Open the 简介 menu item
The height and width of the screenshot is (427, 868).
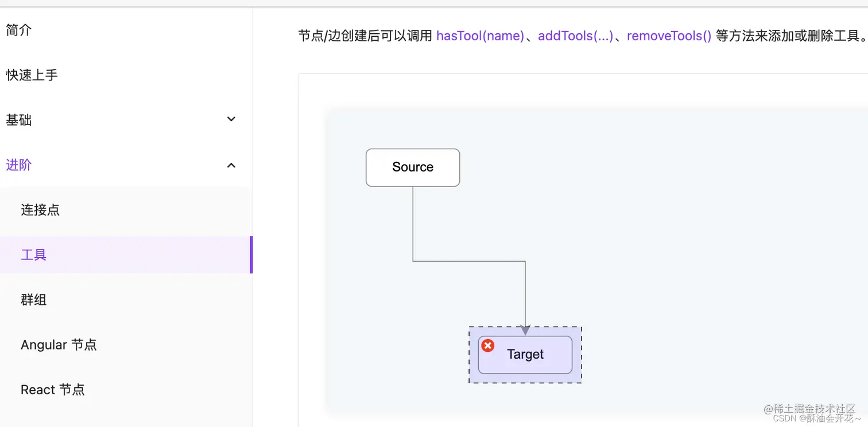[x=18, y=30]
